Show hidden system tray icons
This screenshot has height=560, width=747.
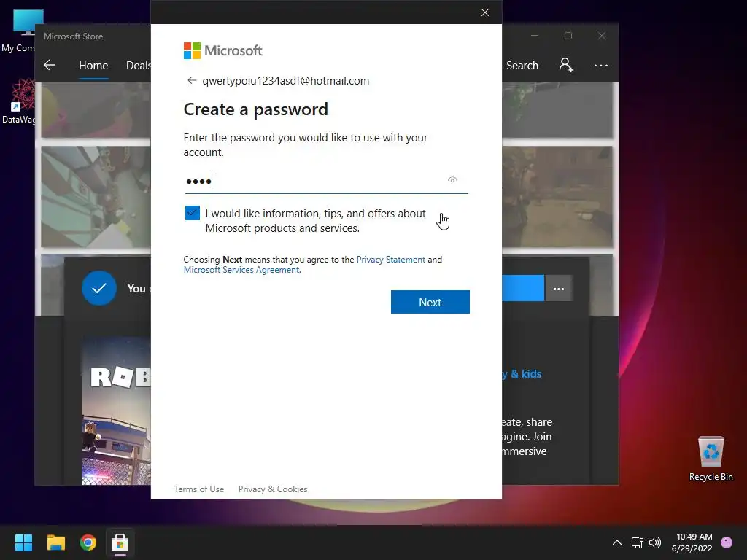pyautogui.click(x=617, y=542)
